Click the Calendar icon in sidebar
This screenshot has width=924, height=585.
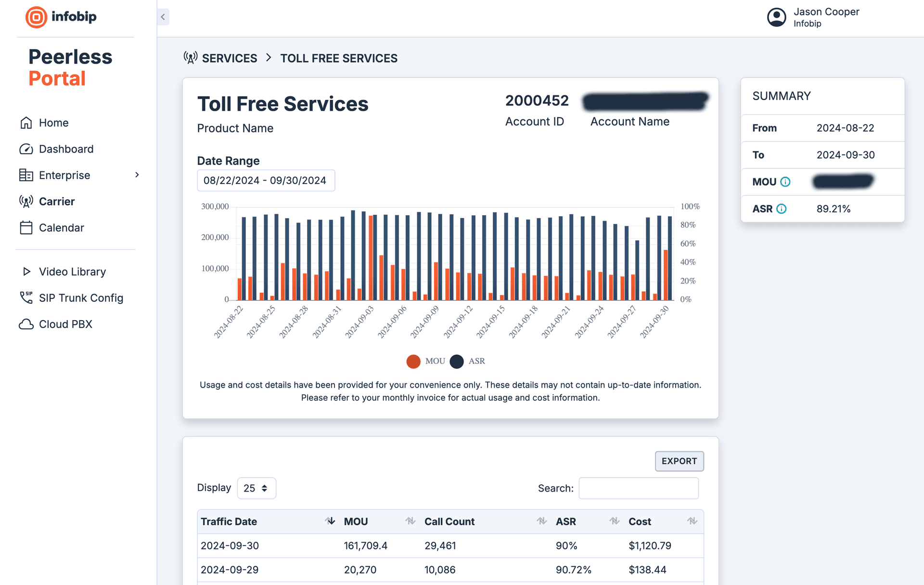pos(26,228)
